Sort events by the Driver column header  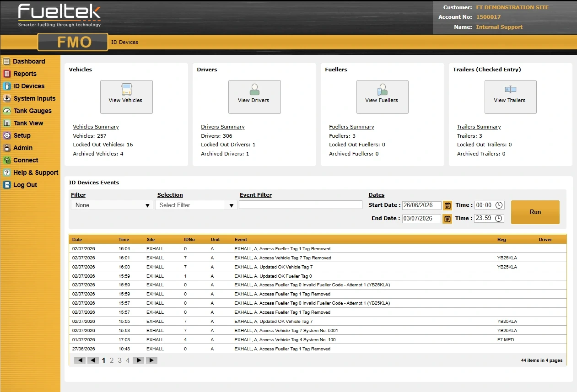point(545,240)
